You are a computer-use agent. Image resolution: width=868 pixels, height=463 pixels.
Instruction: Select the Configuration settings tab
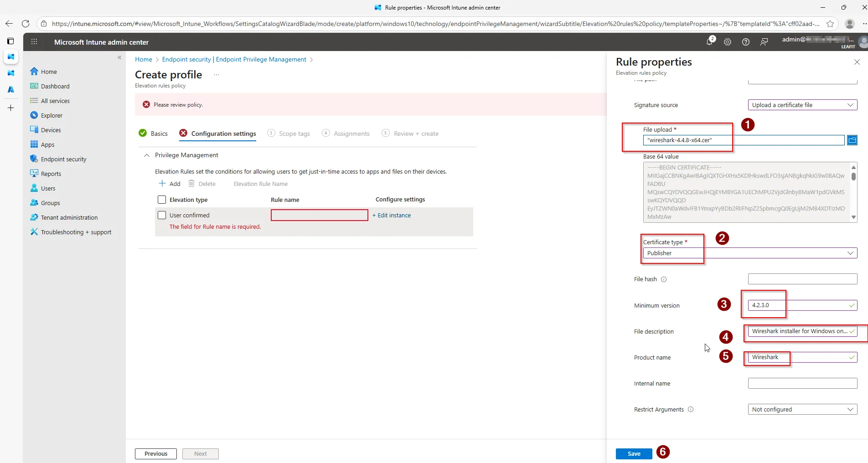tap(218, 134)
